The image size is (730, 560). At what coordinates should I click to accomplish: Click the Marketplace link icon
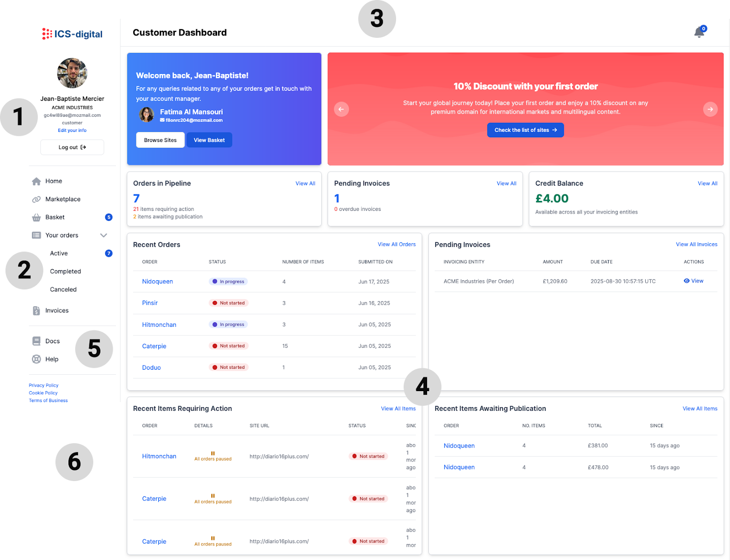(x=36, y=199)
